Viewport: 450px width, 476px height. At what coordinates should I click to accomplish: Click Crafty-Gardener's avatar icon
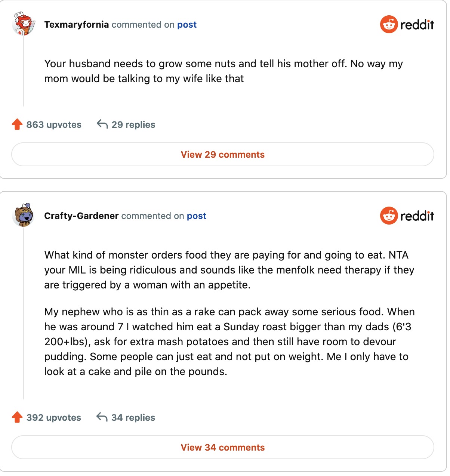(x=24, y=215)
